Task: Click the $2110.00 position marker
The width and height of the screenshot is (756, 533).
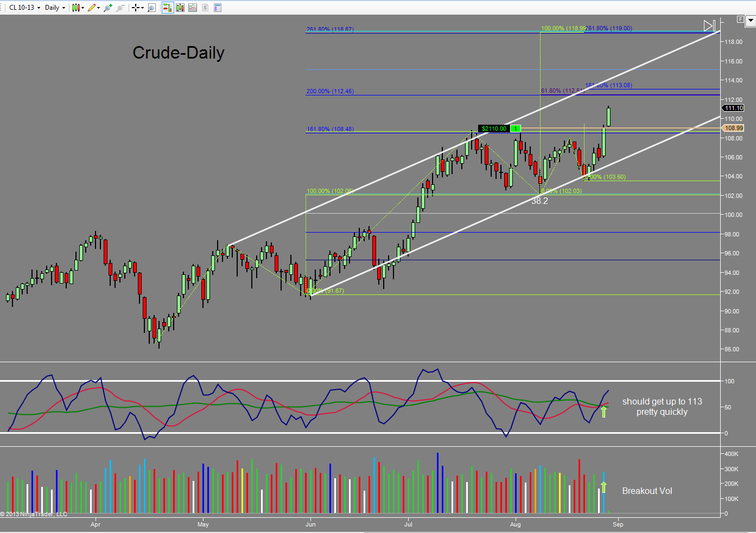Action: [494, 129]
